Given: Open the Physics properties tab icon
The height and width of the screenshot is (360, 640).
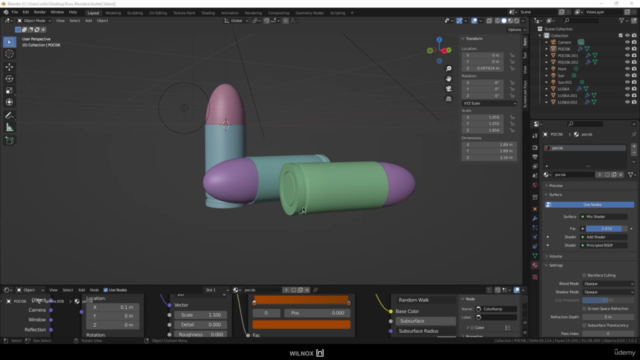Looking at the screenshot, I should (535, 237).
